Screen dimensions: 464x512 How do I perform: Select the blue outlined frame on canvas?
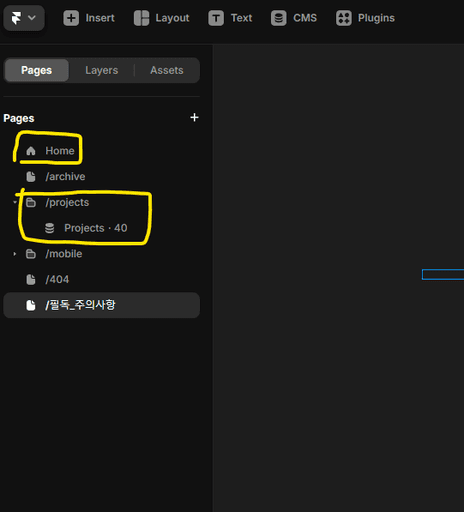(443, 274)
